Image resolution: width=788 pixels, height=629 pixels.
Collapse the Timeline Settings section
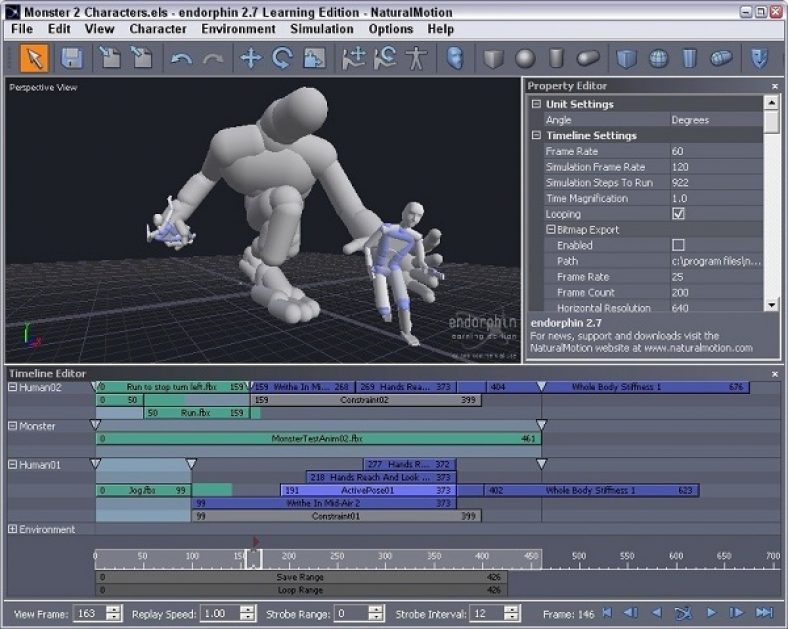pyautogui.click(x=536, y=135)
